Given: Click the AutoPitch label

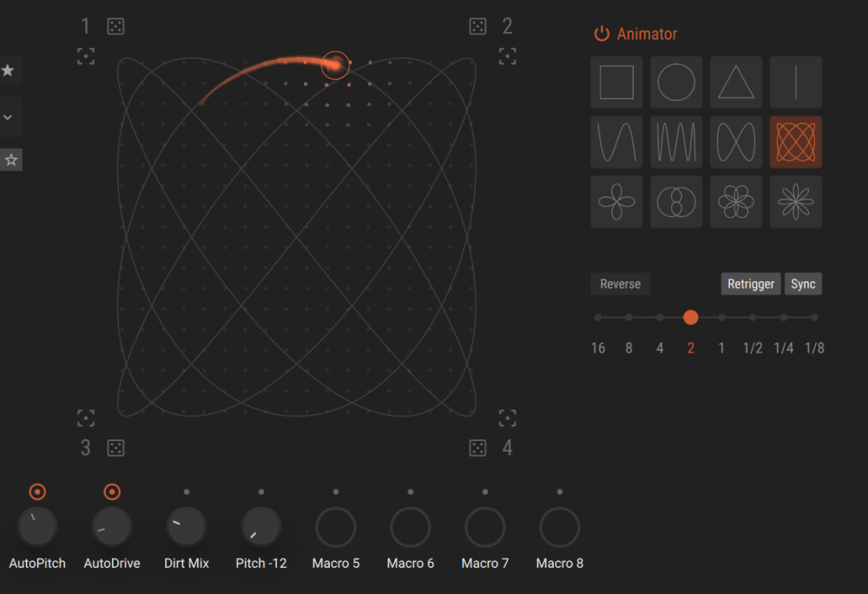Looking at the screenshot, I should [x=37, y=563].
